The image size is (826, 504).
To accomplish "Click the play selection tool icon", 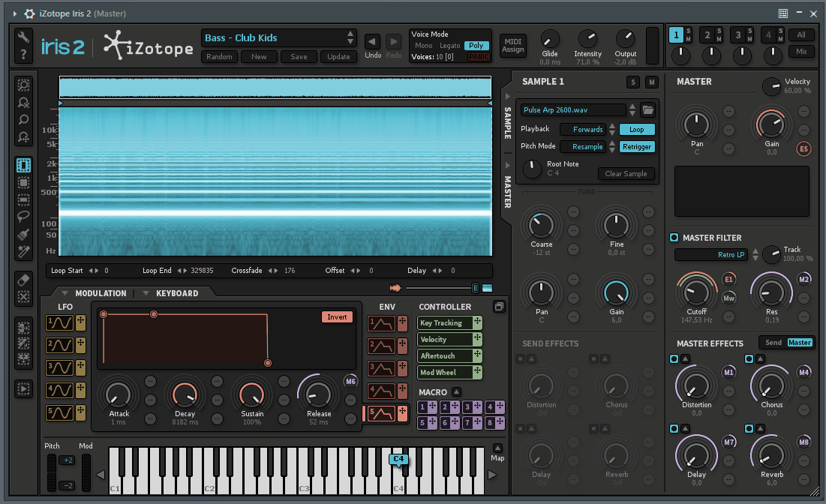I will (23, 389).
